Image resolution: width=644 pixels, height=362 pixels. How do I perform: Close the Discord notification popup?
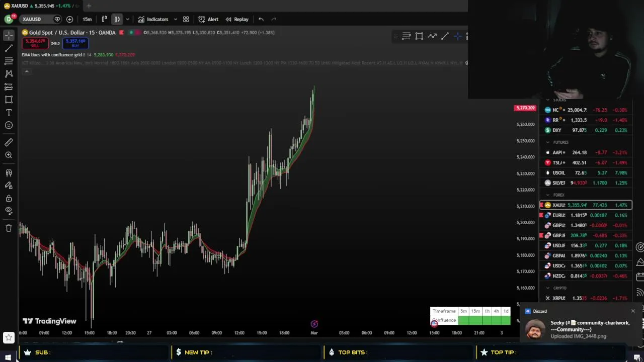[x=633, y=311]
